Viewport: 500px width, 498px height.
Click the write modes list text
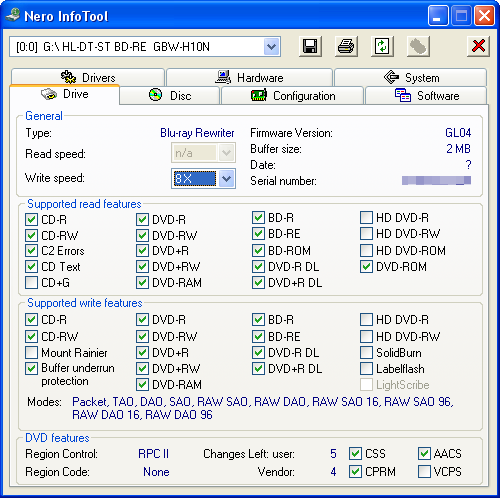point(263,408)
